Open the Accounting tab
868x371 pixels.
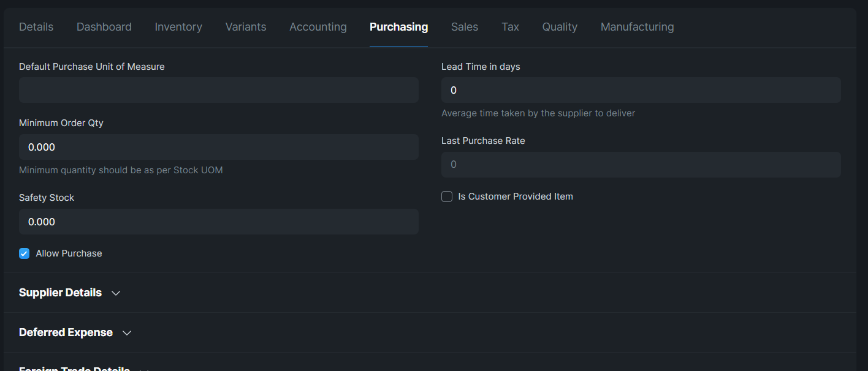(x=318, y=27)
